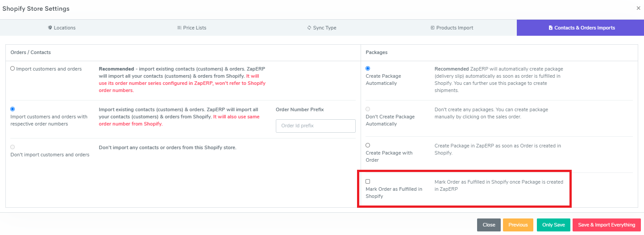Click the Previous button
The width and height of the screenshot is (644, 235).
pyautogui.click(x=518, y=225)
